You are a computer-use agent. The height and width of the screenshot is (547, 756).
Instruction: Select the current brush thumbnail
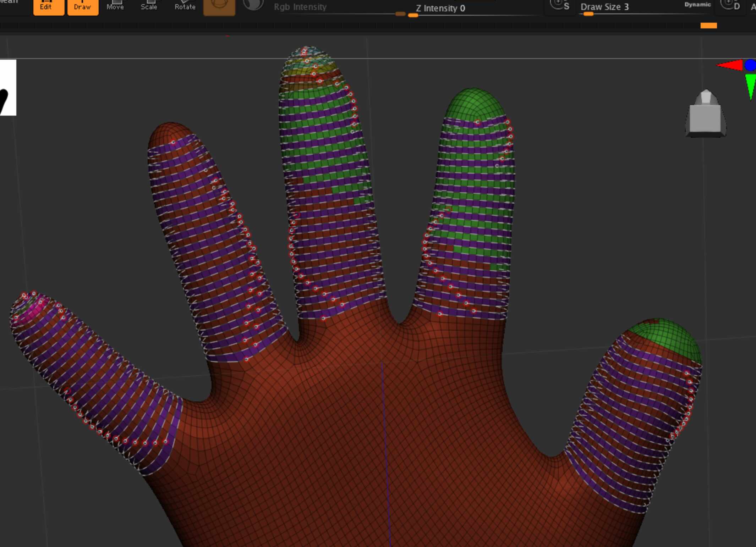(219, 5)
